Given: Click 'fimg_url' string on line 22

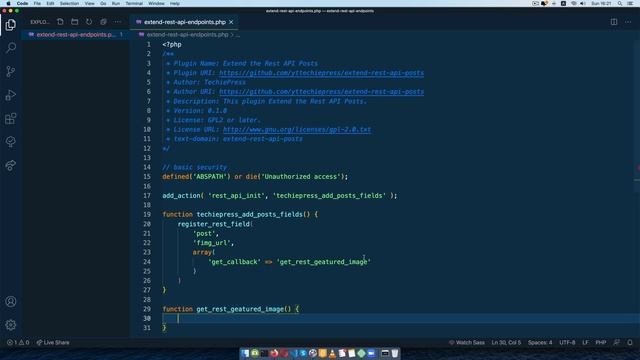Looking at the screenshot, I should click(212, 243).
